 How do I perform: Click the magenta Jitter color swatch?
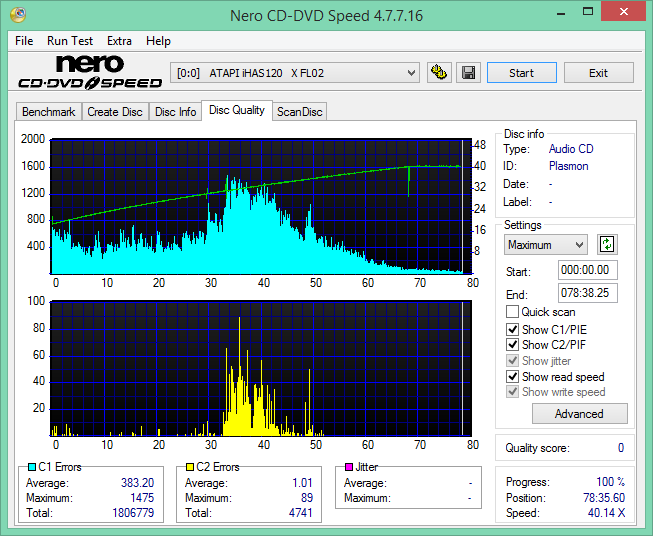349,467
